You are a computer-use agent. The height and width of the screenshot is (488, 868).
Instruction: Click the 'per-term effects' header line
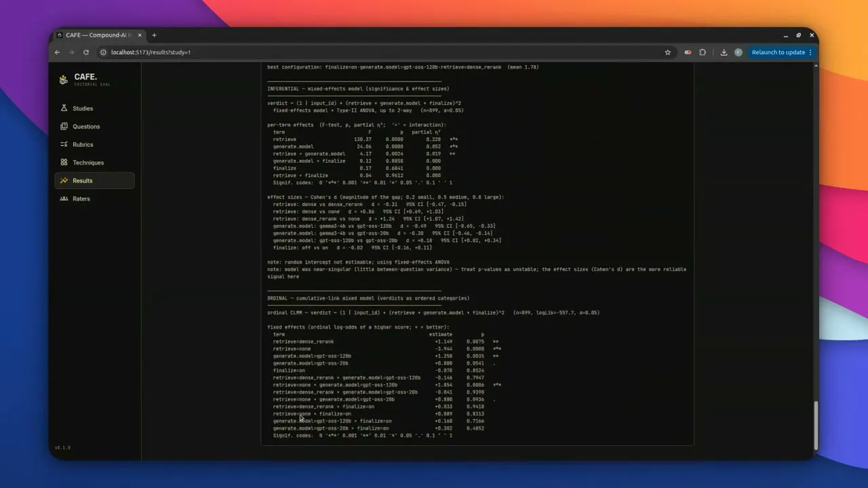(357, 125)
